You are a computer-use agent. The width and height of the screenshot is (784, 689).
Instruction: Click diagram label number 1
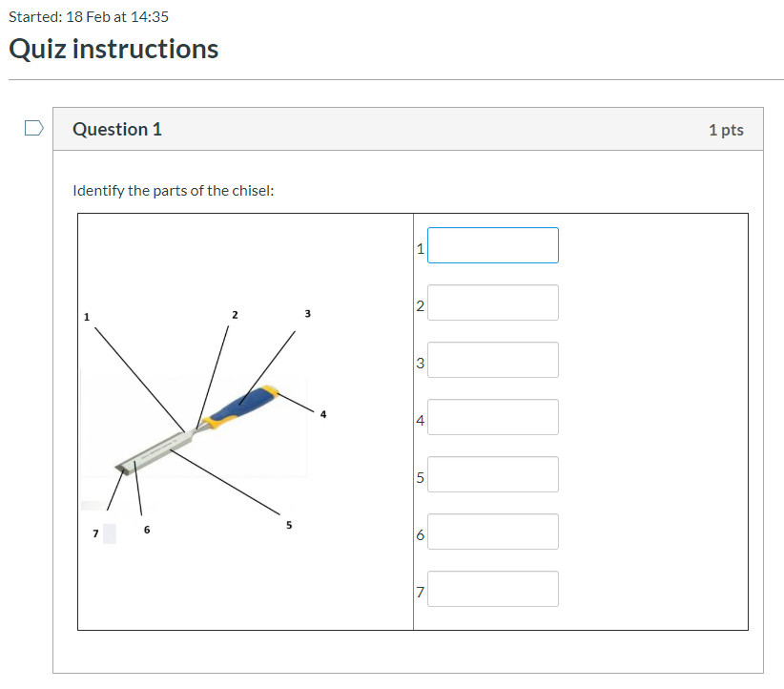pyautogui.click(x=86, y=317)
